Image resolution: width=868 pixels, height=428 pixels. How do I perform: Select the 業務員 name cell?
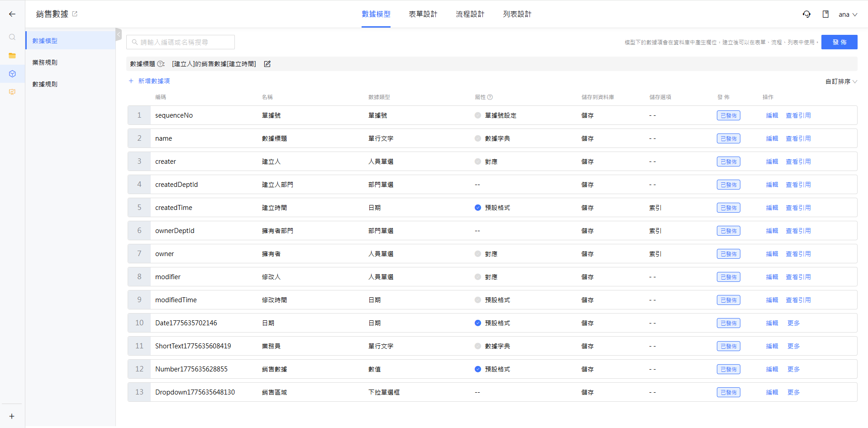271,346
